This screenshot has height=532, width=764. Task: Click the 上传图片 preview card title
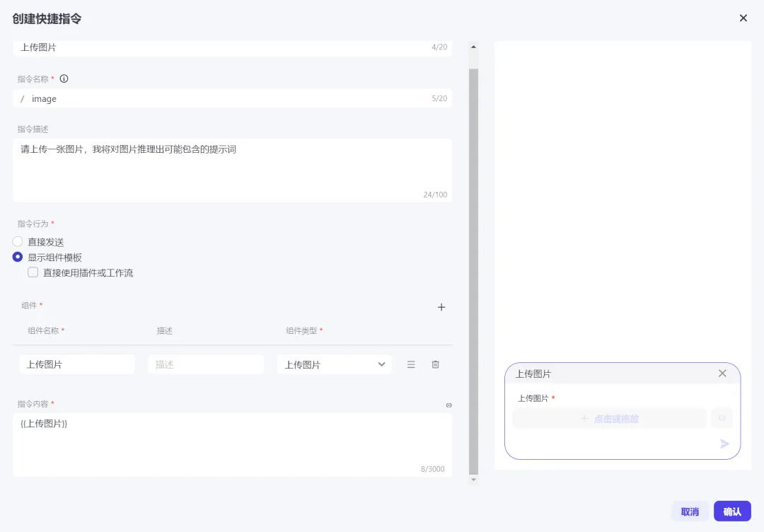(533, 374)
